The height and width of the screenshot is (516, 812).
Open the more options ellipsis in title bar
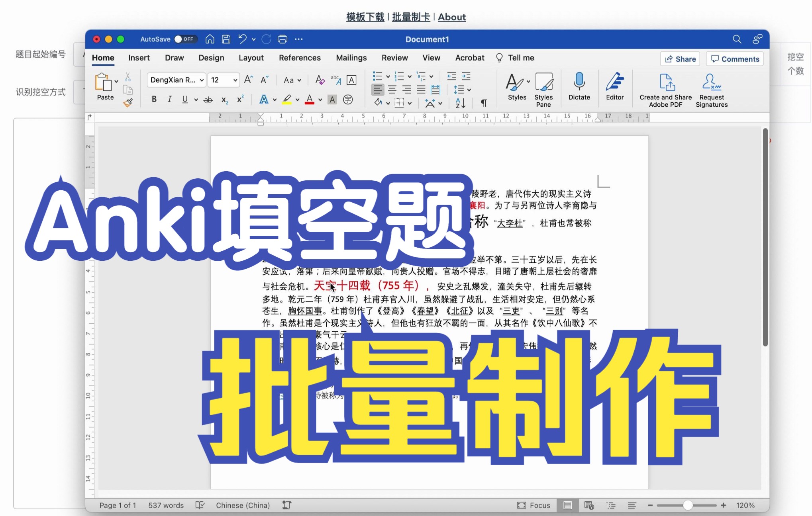point(298,39)
